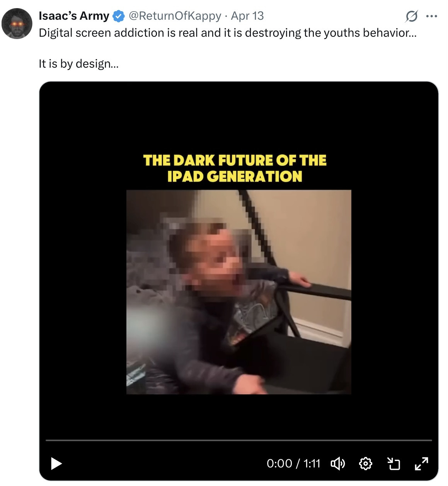This screenshot has width=448, height=486.
Task: Click the 'Dark Future of the iPad Generation' caption
Action: (235, 168)
